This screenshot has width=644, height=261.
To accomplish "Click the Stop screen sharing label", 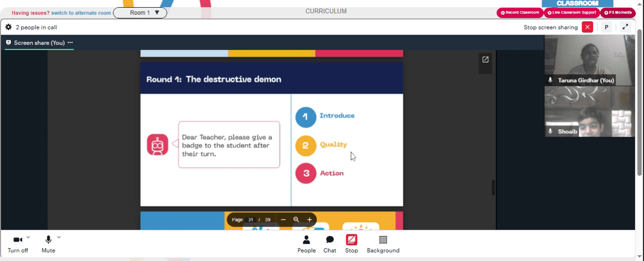I will coord(551,28).
